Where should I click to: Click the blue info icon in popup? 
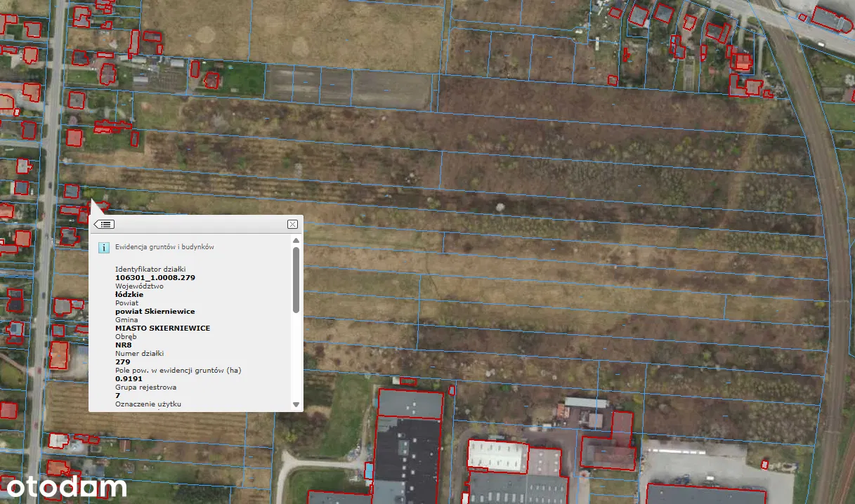coord(103,248)
